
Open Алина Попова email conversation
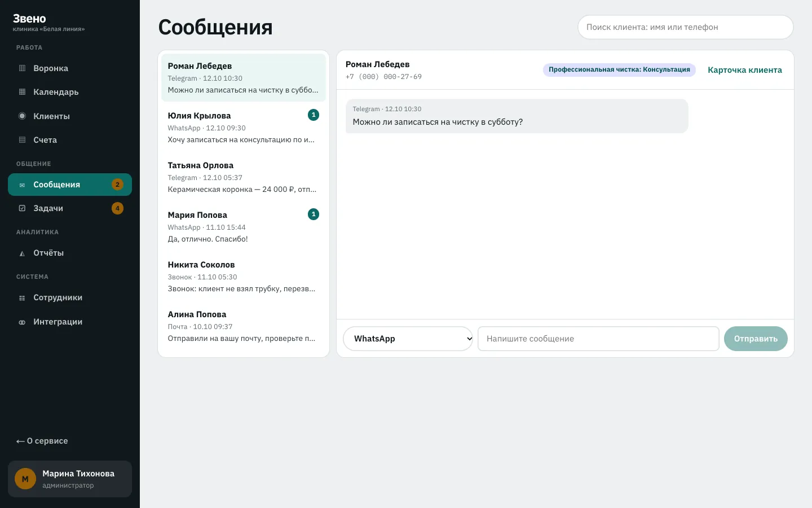coord(244,326)
